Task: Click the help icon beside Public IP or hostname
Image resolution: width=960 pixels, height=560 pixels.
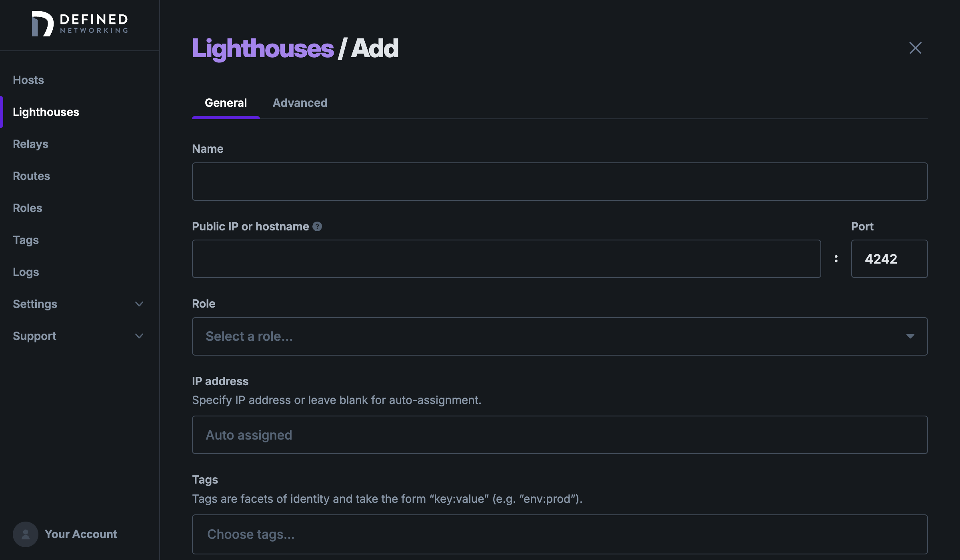Action: click(x=317, y=226)
